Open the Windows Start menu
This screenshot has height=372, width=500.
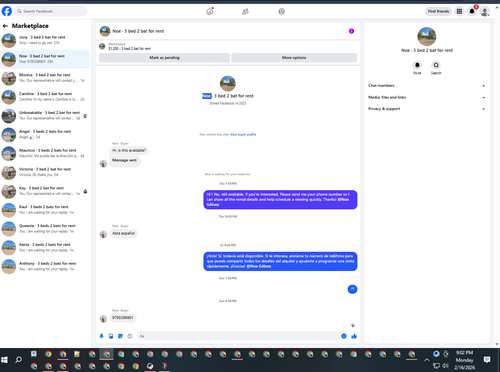[x=4, y=360]
